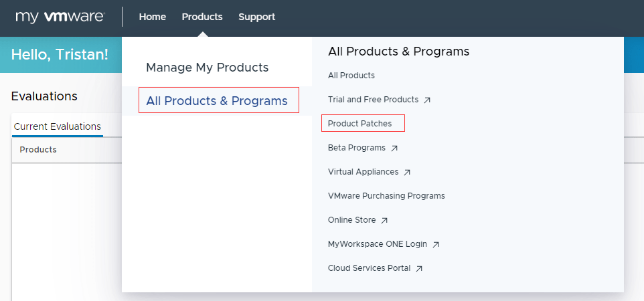Click the Products column header

[38, 149]
